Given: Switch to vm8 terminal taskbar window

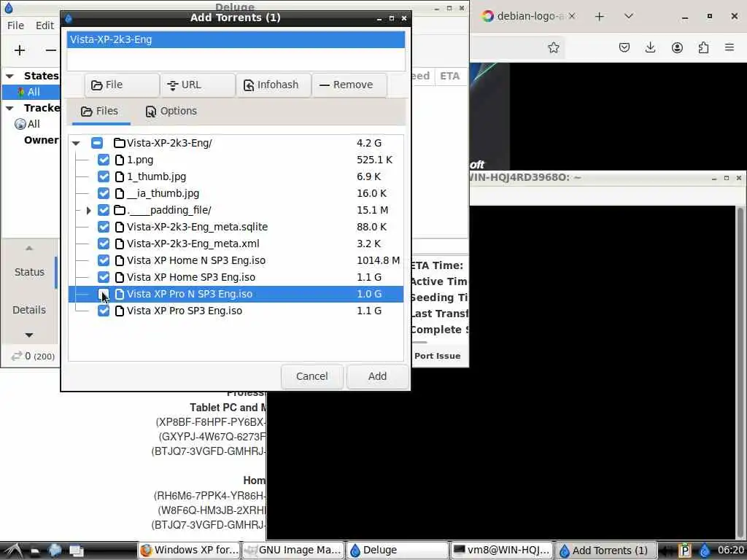Looking at the screenshot, I should pyautogui.click(x=502, y=551).
